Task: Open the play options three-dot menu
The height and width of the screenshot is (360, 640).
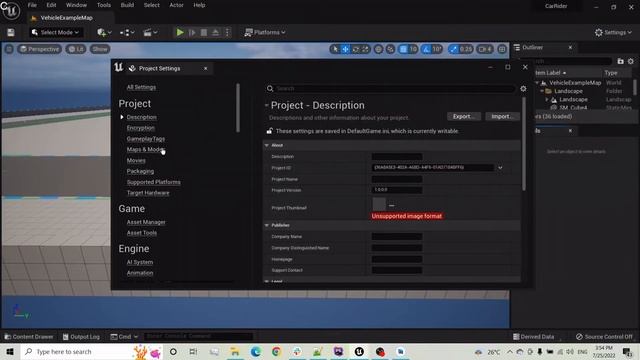Action: (227, 32)
